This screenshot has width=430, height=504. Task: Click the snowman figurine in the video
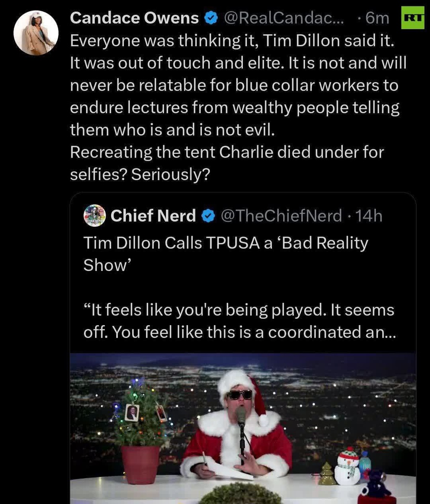347,466
